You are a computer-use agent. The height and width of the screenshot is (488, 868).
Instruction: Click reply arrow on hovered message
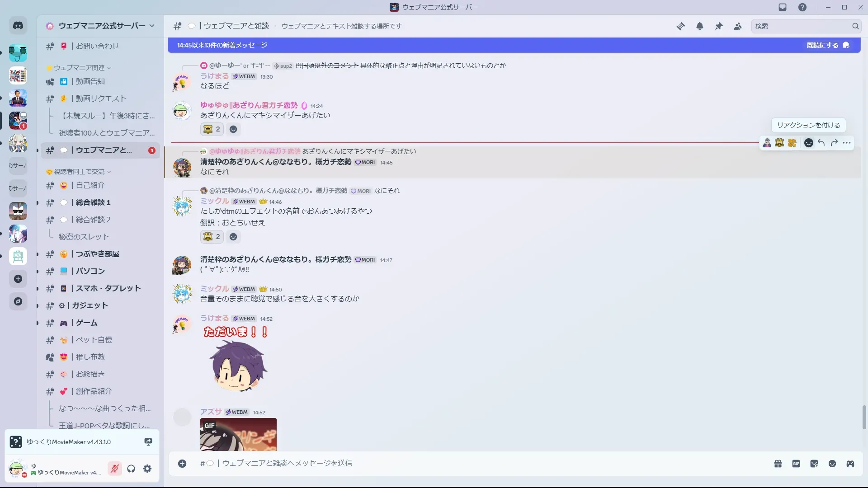click(821, 143)
